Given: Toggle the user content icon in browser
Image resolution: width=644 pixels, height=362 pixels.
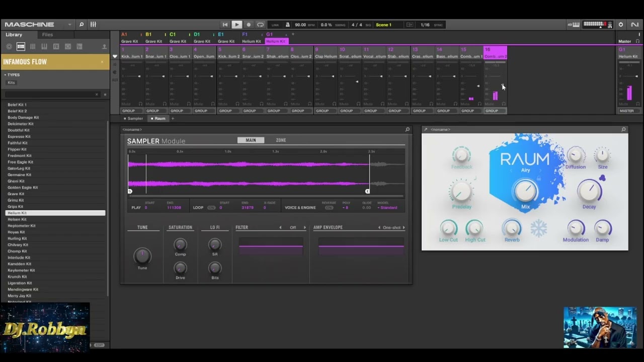Looking at the screenshot, I should pyautogui.click(x=104, y=46).
